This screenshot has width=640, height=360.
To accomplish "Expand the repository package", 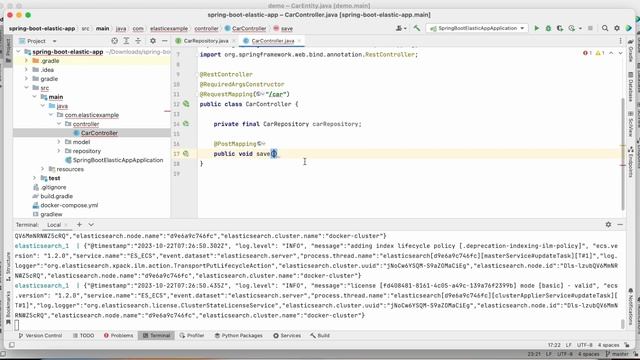I will pos(59,151).
